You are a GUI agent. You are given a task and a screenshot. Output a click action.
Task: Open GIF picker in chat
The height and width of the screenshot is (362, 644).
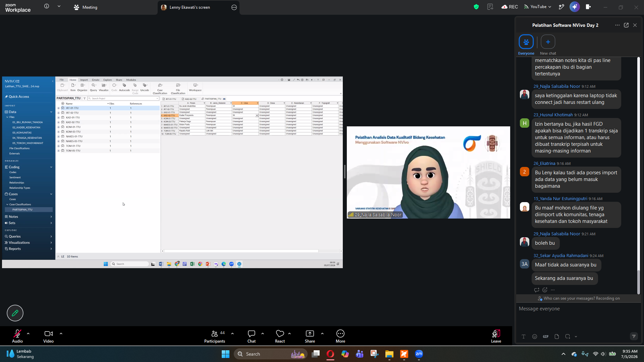[546, 337]
